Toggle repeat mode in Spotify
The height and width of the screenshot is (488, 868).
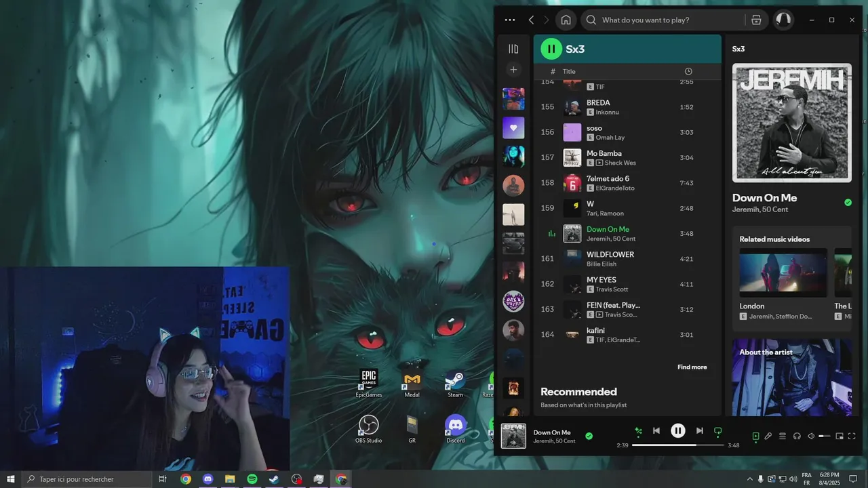point(718,430)
